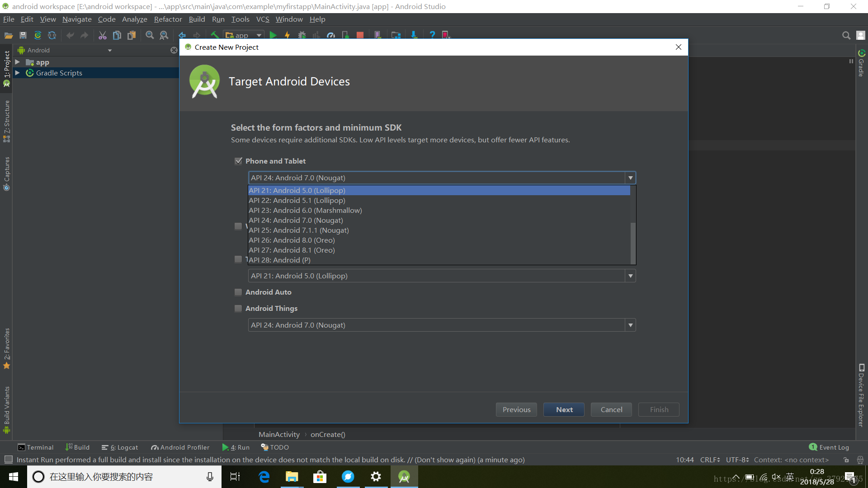The width and height of the screenshot is (868, 488).
Task: Switch to the Logcat tab
Action: (120, 447)
